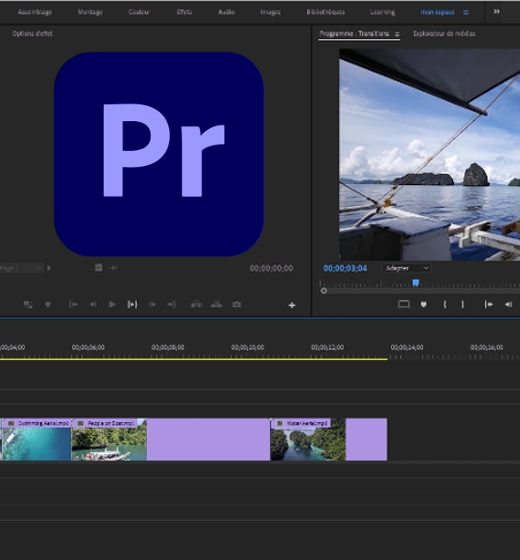Image resolution: width=520 pixels, height=560 pixels.
Task: Click timeline ruler at 00;00;14;00
Action: click(407, 348)
